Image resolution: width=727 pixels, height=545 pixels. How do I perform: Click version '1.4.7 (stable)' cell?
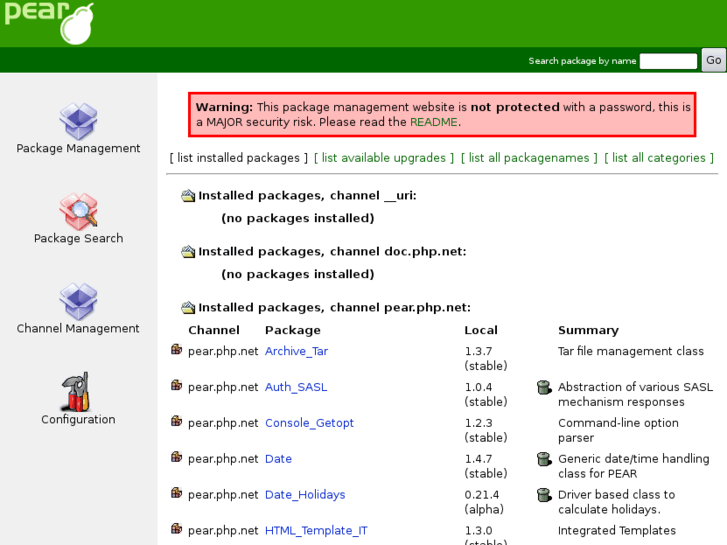[x=486, y=466]
